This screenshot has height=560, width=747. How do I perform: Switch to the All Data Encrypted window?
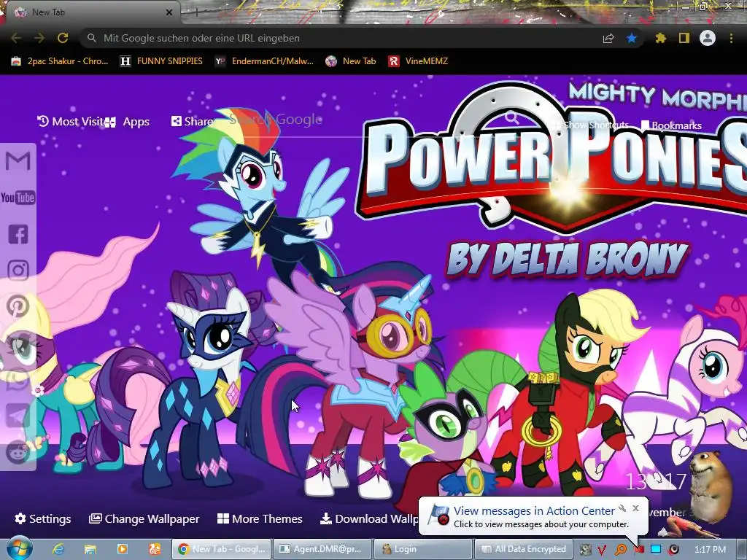pyautogui.click(x=524, y=549)
